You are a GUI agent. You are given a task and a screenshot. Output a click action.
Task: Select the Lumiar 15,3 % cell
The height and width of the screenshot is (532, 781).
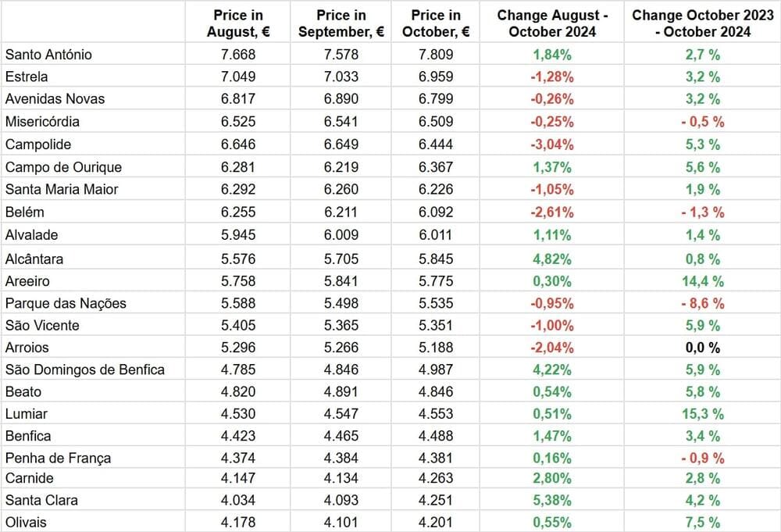click(x=702, y=414)
